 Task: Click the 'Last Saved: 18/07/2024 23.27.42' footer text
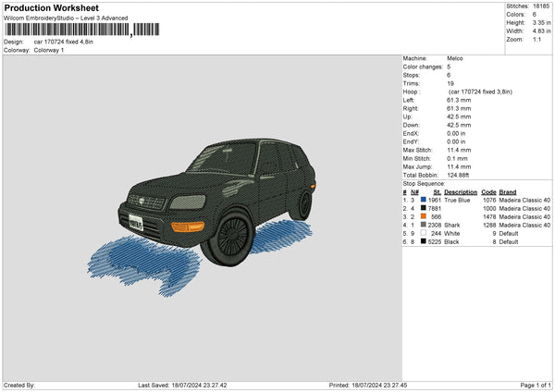point(182,386)
